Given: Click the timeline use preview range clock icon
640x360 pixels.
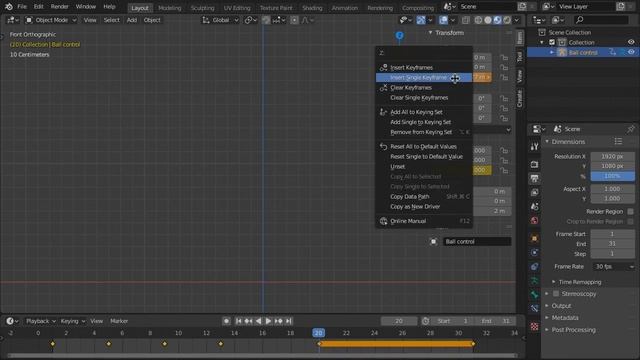Looking at the screenshot, I should tap(425, 321).
